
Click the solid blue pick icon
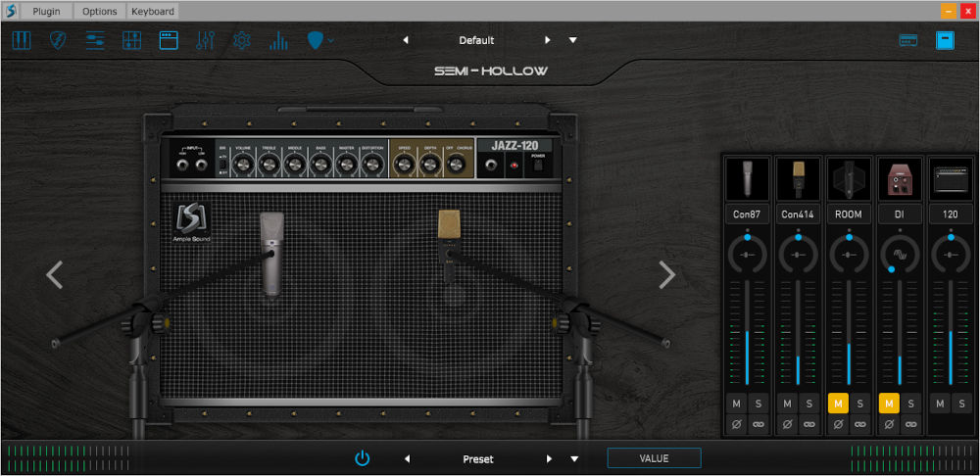click(317, 40)
